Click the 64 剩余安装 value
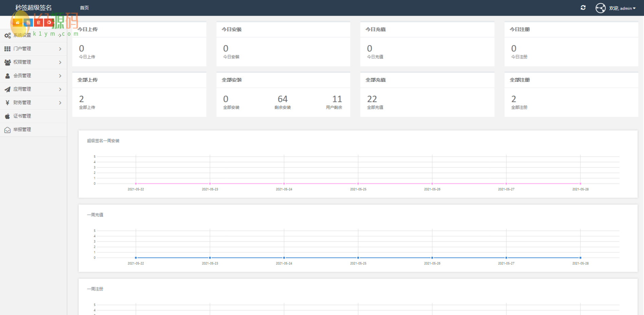This screenshot has width=644, height=315. pyautogui.click(x=283, y=99)
